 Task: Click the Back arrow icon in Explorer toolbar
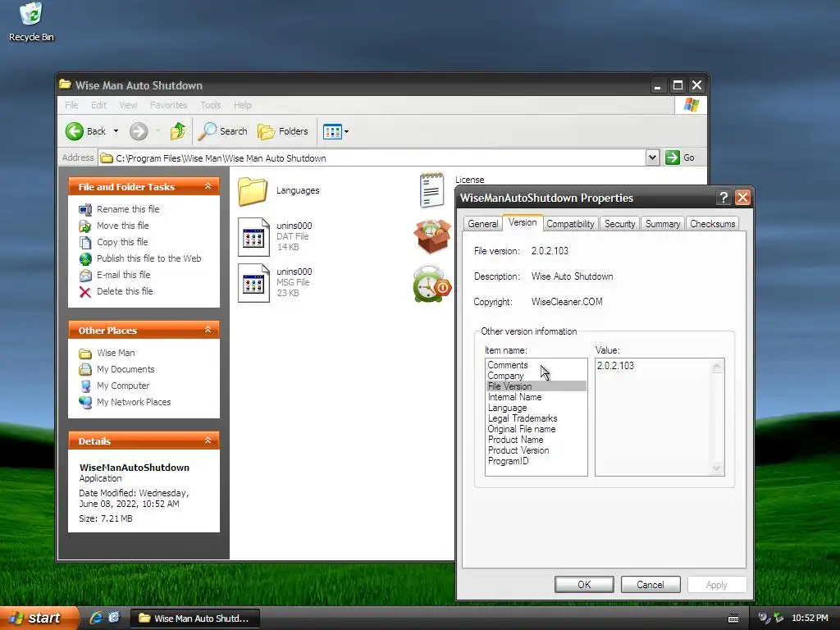(75, 131)
